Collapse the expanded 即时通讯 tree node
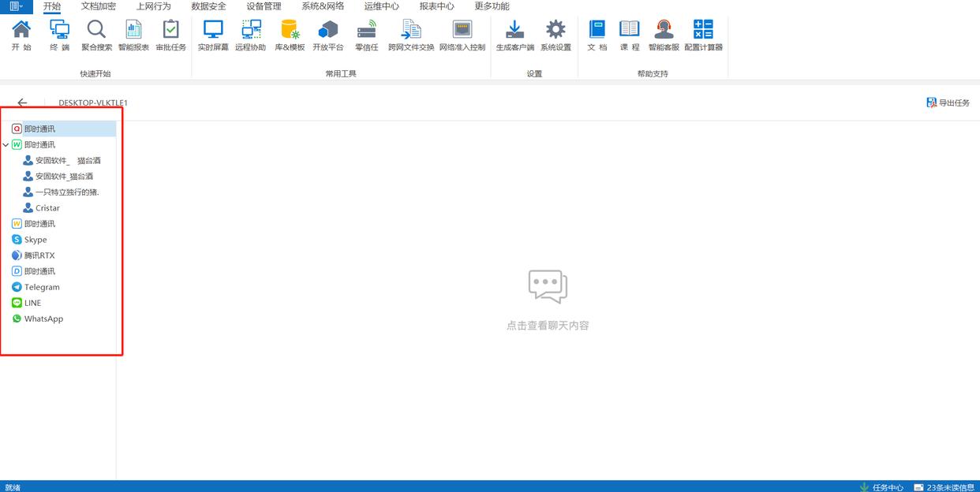Screen dimensions: 980x492 tap(6, 145)
